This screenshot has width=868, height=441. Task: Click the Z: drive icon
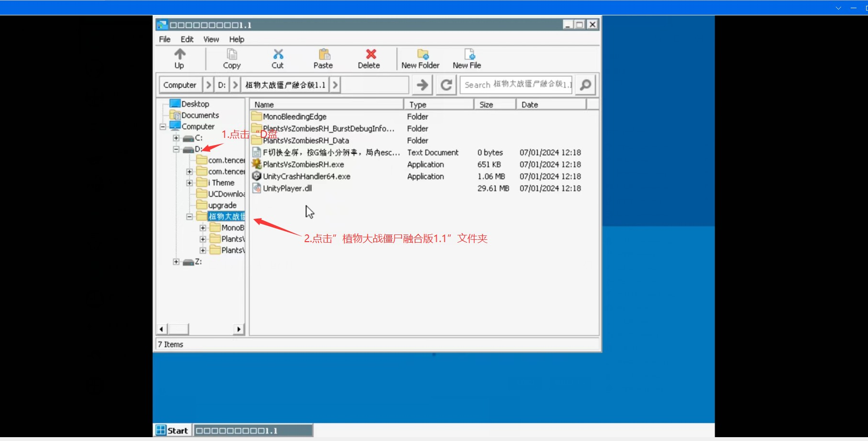[188, 262]
